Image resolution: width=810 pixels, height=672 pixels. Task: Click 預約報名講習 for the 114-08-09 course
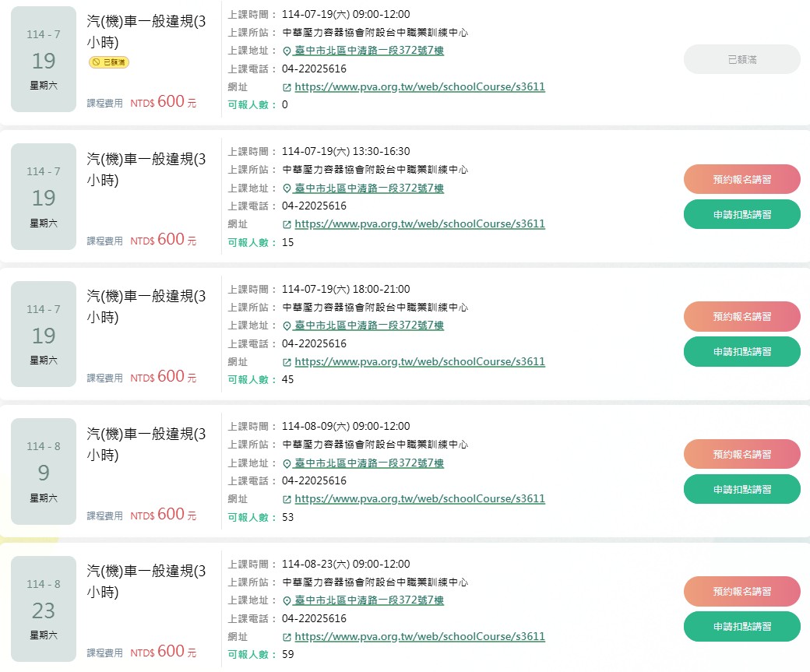coord(741,454)
